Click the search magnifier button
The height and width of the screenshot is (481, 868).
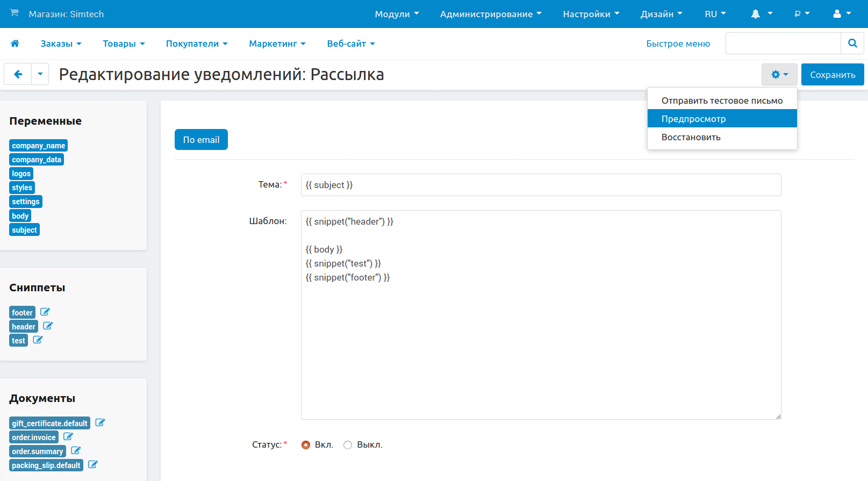[x=852, y=44]
